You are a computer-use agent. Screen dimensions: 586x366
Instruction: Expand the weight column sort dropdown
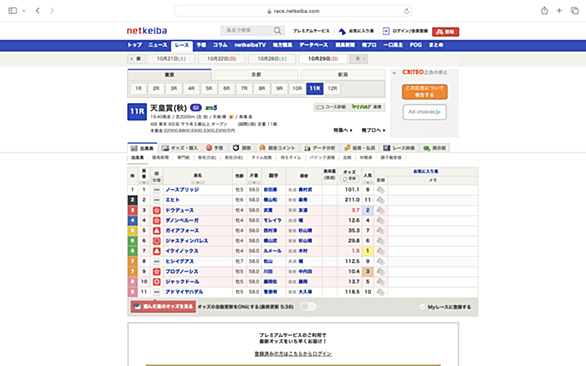[254, 182]
